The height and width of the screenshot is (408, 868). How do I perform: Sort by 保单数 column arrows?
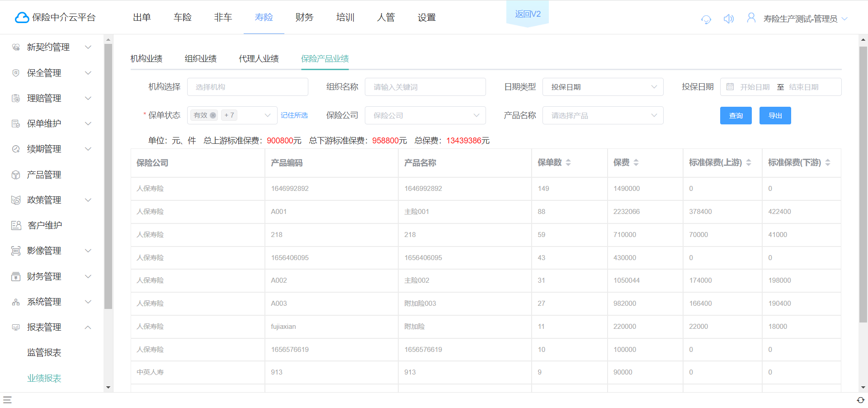point(568,162)
